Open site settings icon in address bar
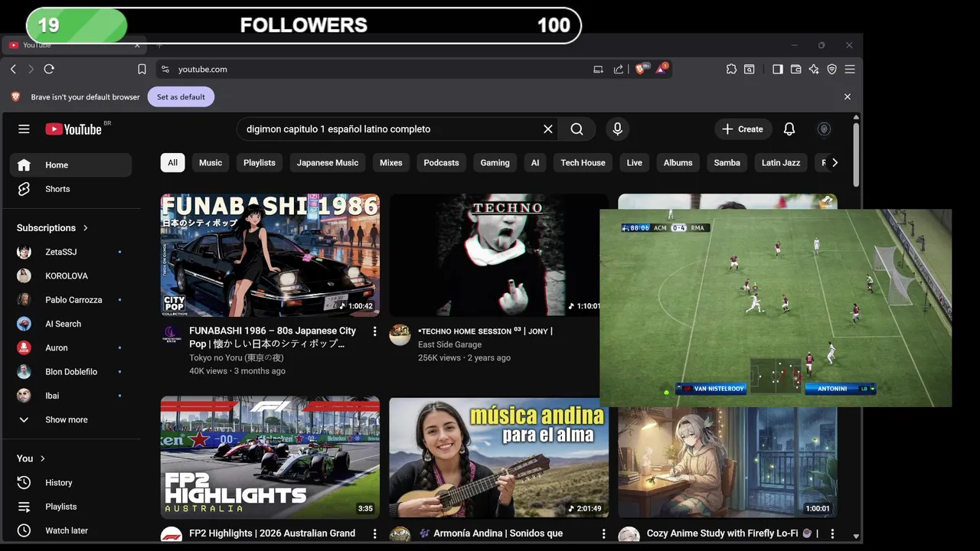Screen dimensions: 980x551 165,69
